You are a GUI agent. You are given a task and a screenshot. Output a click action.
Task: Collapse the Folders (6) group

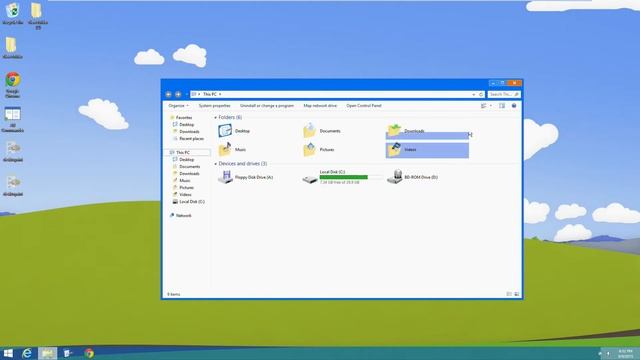point(216,118)
